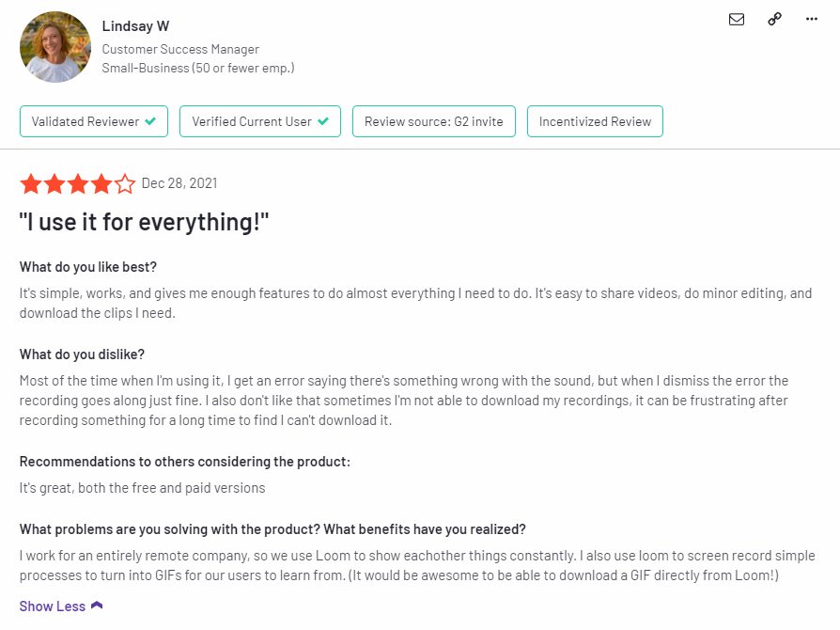840x630 pixels.
Task: Click the reviewer name Lindsay W
Action: tap(135, 25)
